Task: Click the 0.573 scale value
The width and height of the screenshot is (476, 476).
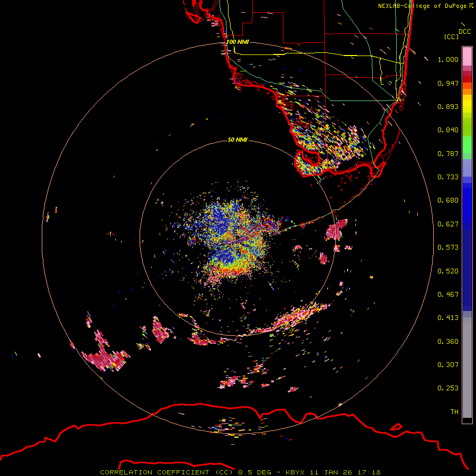Action: coord(448,248)
